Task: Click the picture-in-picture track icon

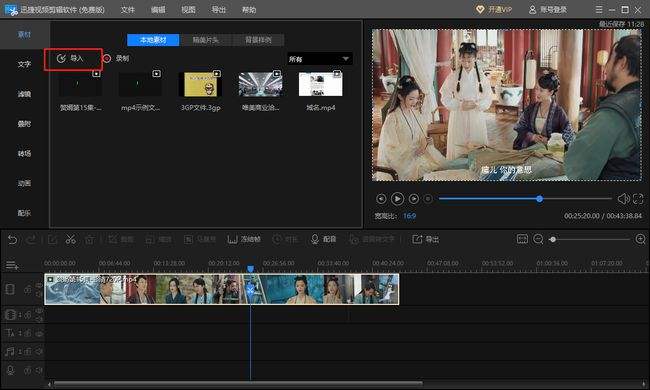Action: pos(10,315)
